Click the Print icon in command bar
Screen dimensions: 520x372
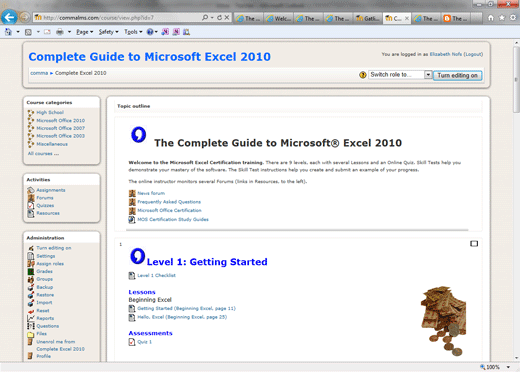[x=60, y=32]
